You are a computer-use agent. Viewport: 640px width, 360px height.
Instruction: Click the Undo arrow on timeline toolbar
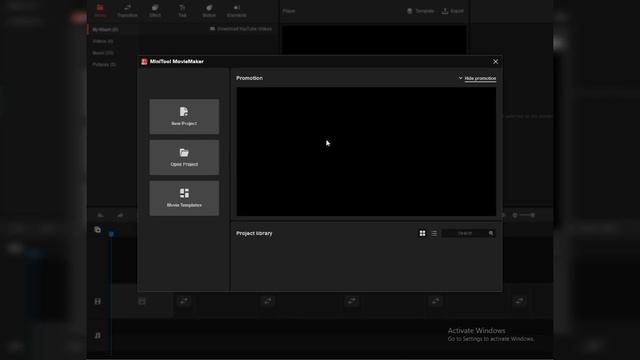pyautogui.click(x=100, y=215)
